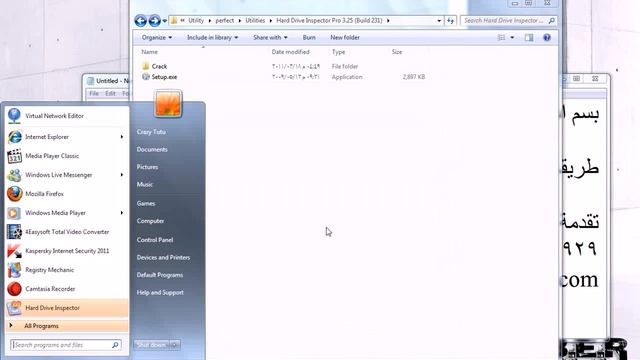Click the folder icon in the address bar
This screenshot has width=640, height=360.
pyautogui.click(x=174, y=20)
